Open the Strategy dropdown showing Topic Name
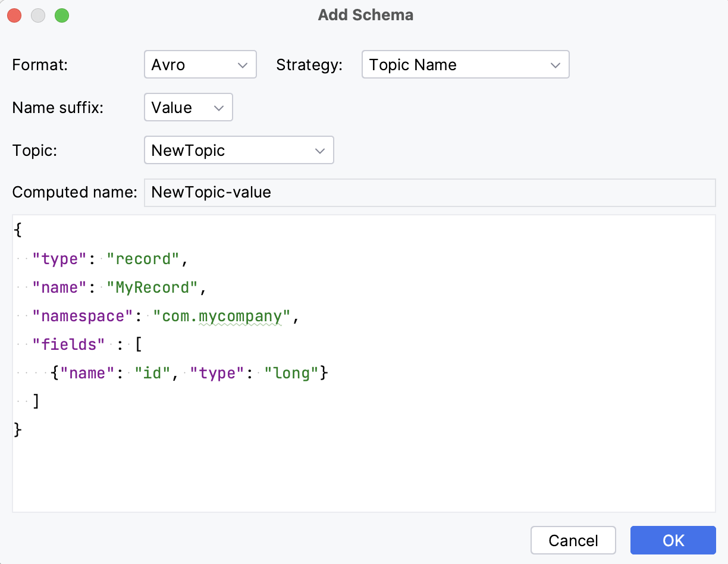Screen dimensions: 728x564 point(465,64)
